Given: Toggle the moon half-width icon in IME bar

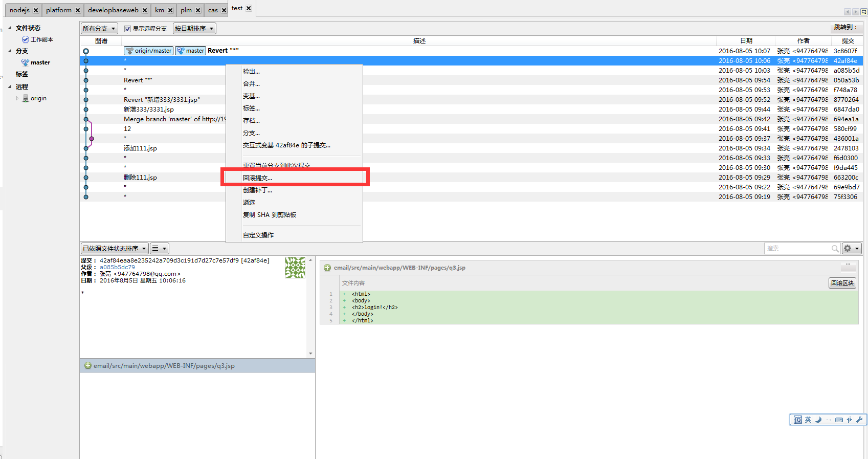Looking at the screenshot, I should (818, 420).
